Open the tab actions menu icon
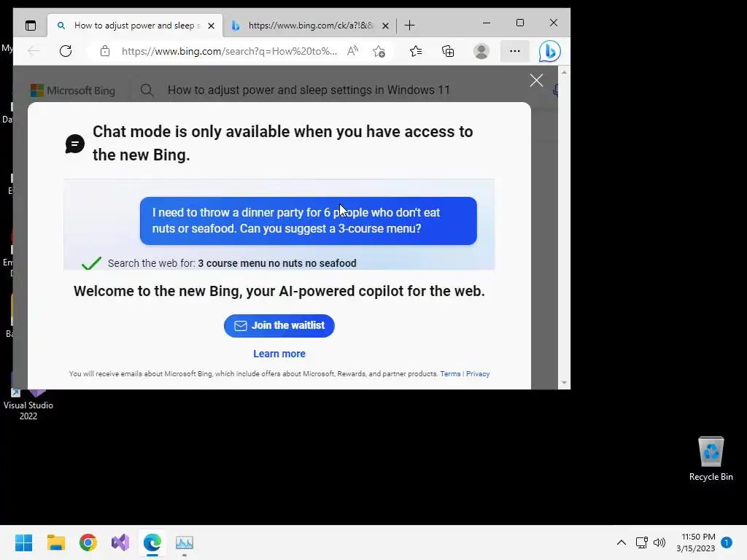Image resolution: width=747 pixels, height=560 pixels. pyautogui.click(x=31, y=26)
